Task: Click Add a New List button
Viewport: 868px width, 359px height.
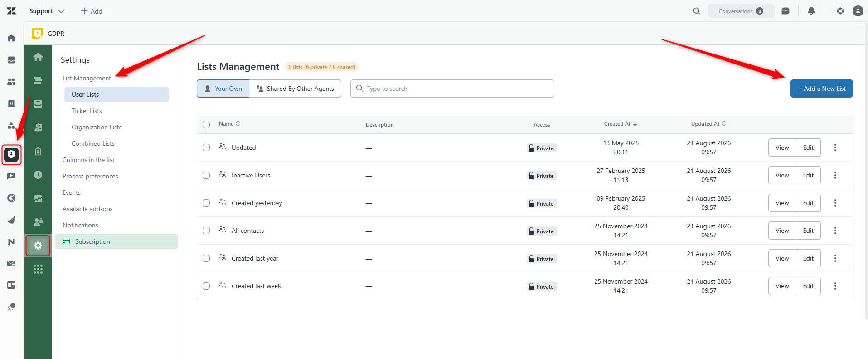Action: pyautogui.click(x=821, y=89)
